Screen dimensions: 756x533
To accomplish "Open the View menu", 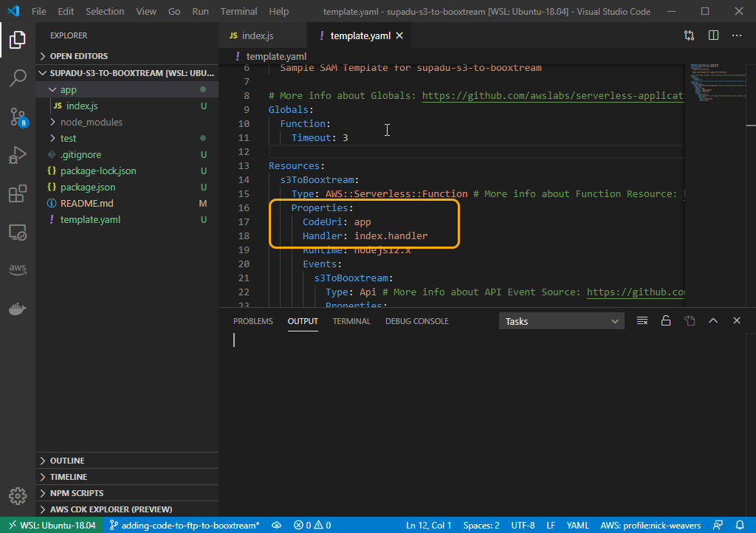I will [x=146, y=11].
